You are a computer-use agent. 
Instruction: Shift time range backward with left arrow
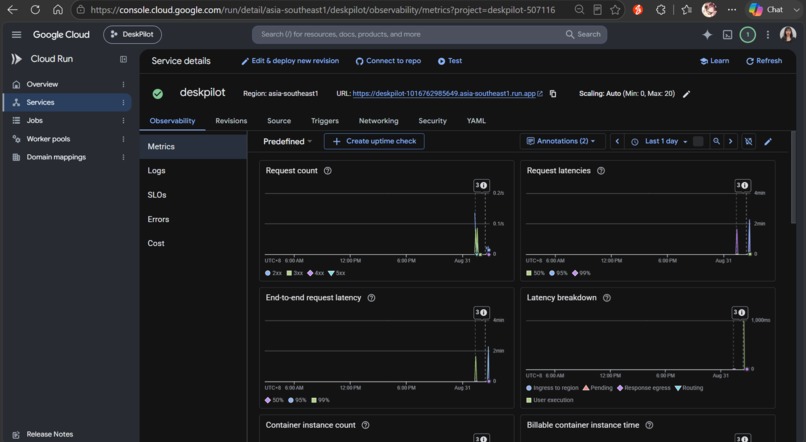pos(617,141)
